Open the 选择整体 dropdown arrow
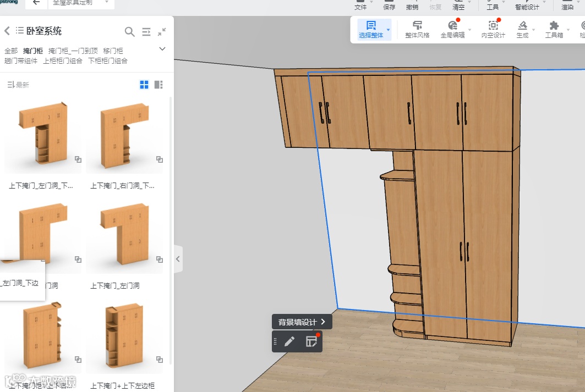The image size is (585, 392). point(388,30)
